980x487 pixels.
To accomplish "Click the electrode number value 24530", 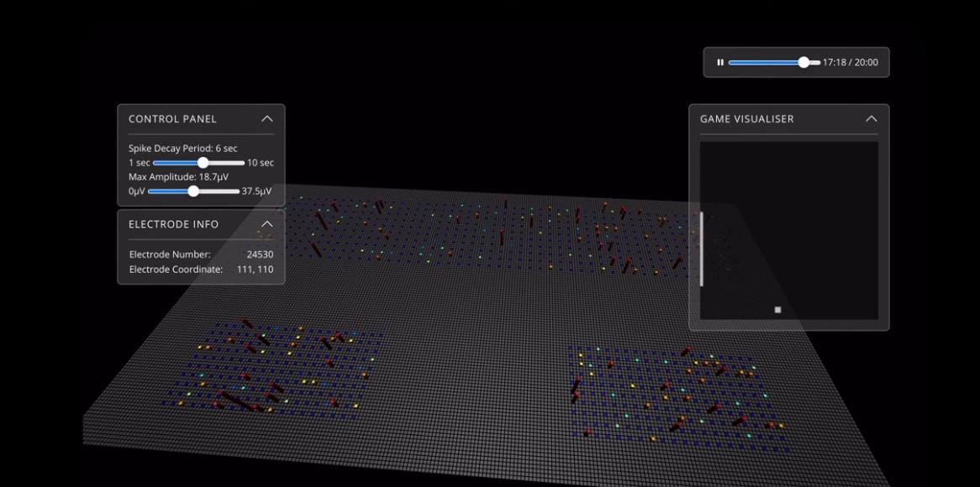I will point(261,254).
